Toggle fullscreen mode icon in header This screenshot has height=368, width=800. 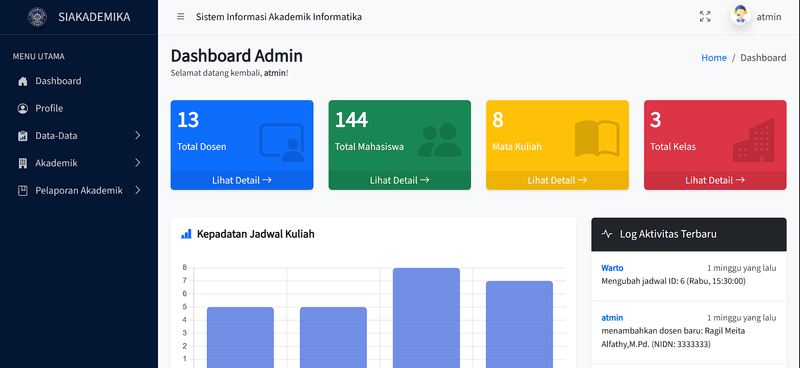pos(705,17)
